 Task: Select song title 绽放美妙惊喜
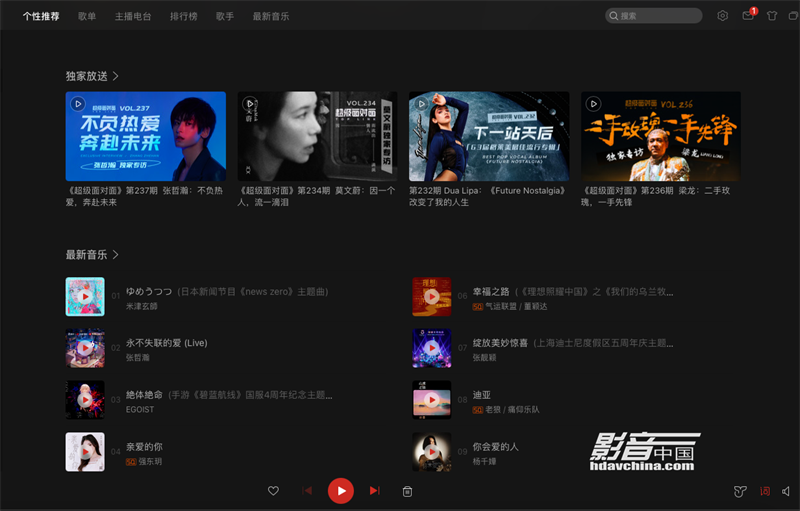tap(500, 343)
